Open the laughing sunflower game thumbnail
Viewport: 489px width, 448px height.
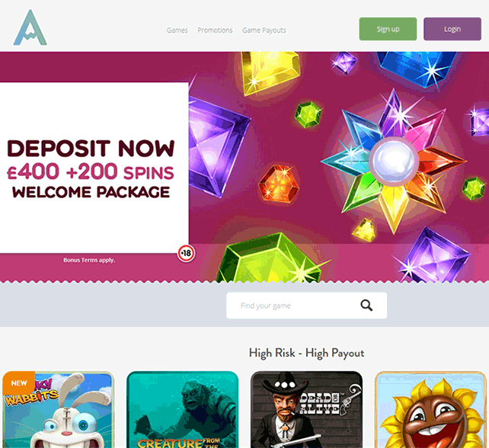[x=430, y=409]
